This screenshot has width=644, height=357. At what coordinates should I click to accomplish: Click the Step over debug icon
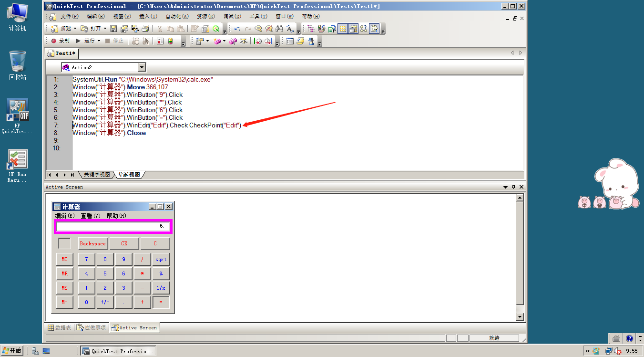[268, 41]
